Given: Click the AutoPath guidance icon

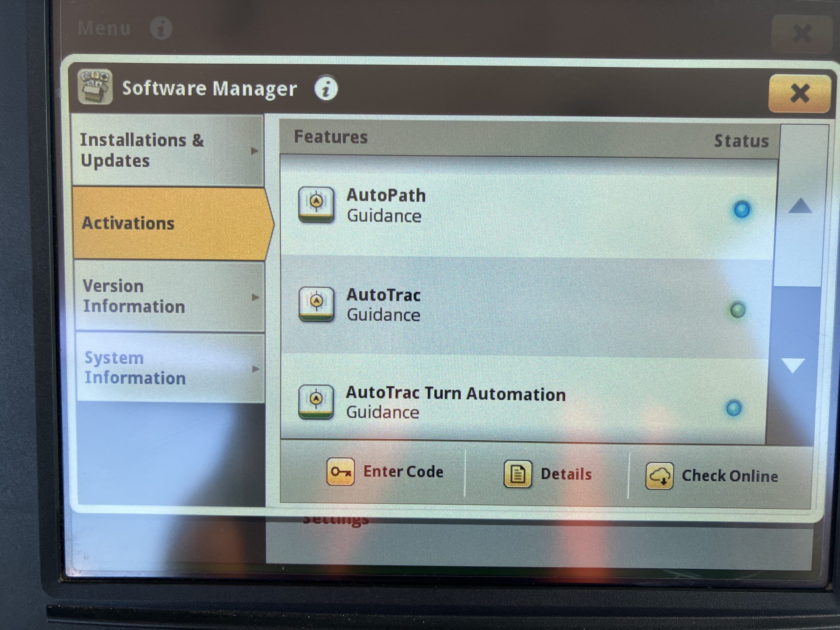Looking at the screenshot, I should click(x=316, y=205).
